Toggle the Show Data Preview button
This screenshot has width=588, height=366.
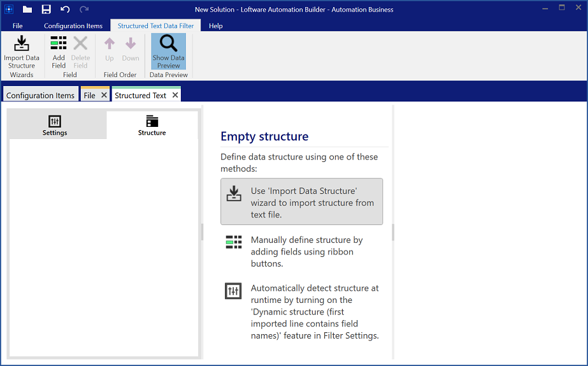pyautogui.click(x=168, y=52)
